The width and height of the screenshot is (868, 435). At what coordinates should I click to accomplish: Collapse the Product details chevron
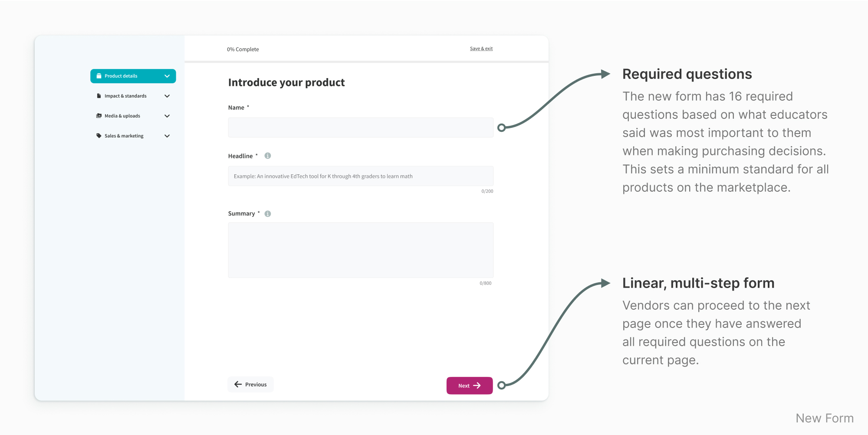167,76
